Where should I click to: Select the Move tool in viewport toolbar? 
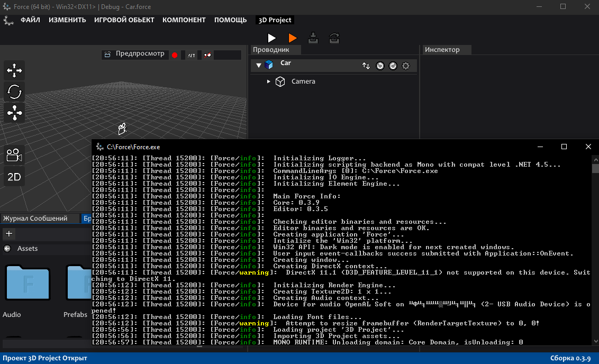(14, 70)
